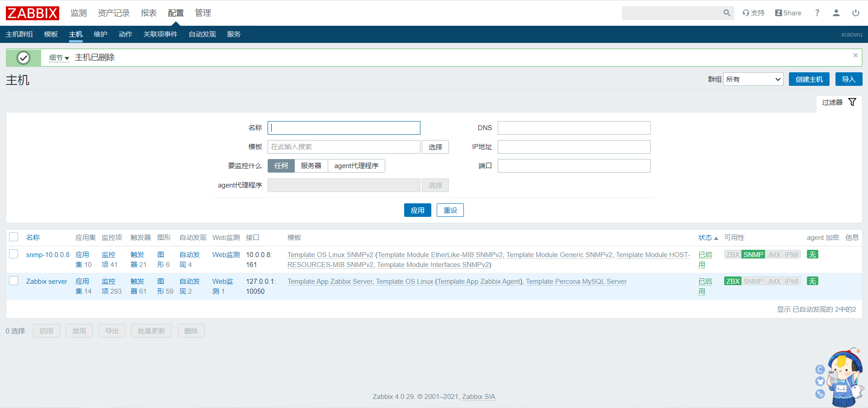Open the 管理 top menu

click(203, 13)
